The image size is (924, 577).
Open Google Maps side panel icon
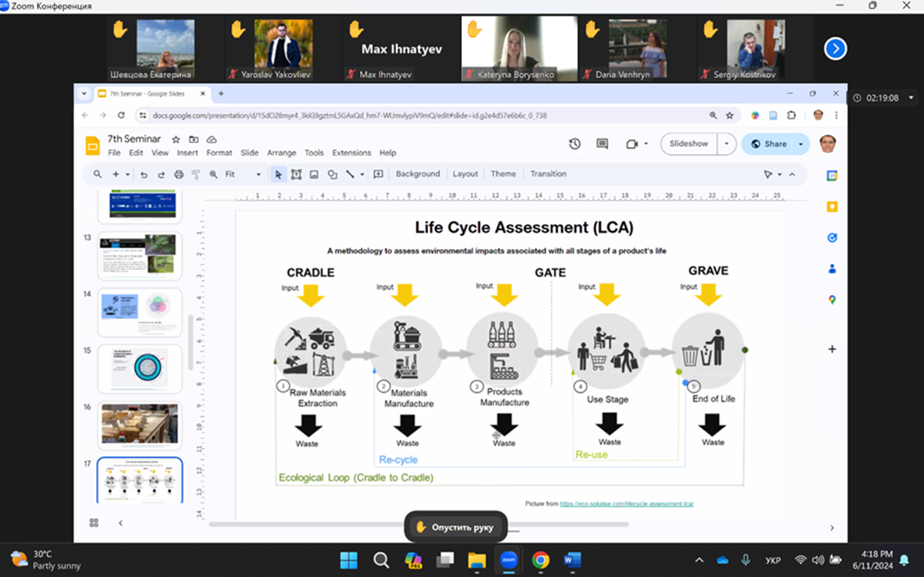832,299
